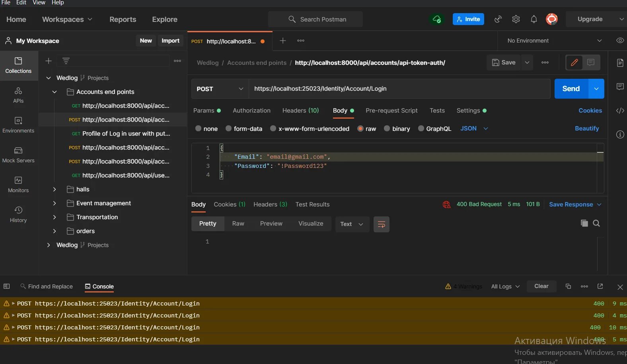627x364 pixels.
Task: Copy the response body to clipboard
Action: tap(584, 223)
